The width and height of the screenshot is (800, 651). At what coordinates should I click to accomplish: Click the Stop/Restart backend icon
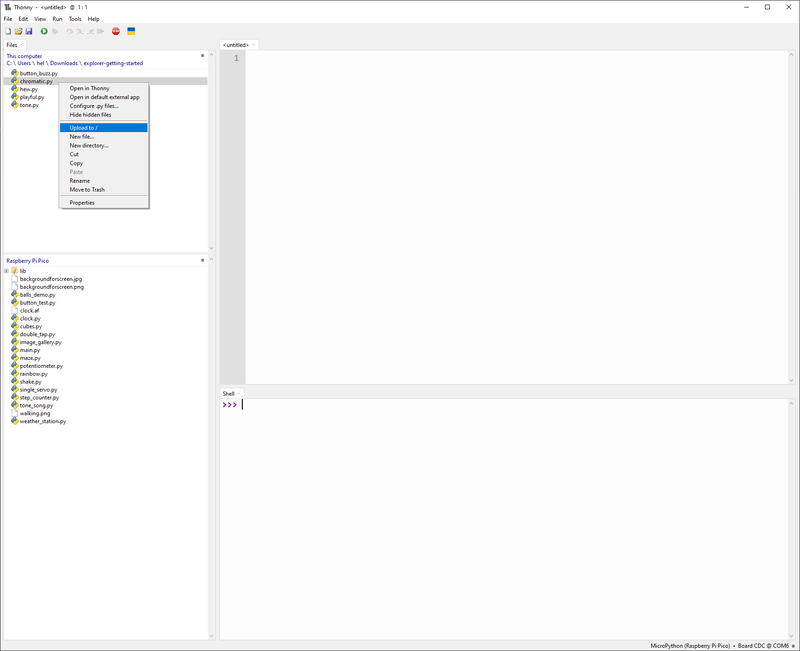[117, 31]
